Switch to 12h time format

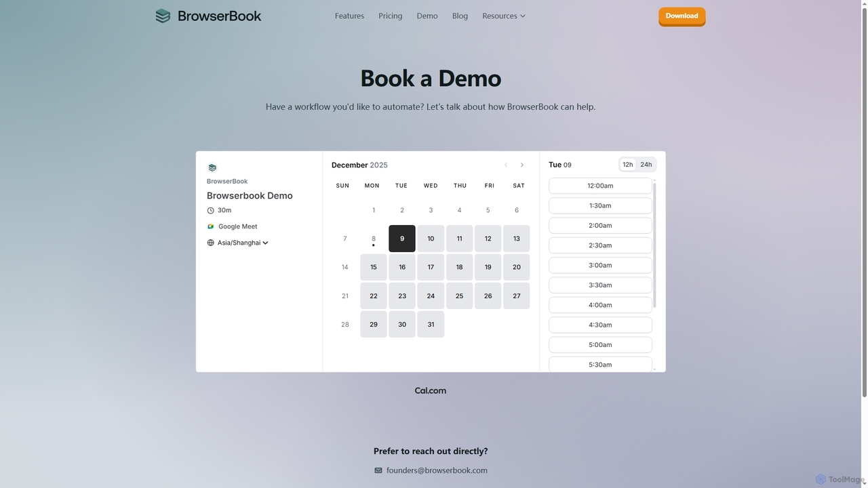click(x=628, y=165)
